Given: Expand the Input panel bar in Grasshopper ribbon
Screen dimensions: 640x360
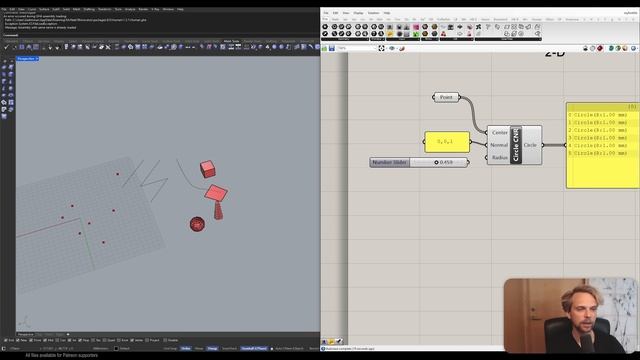Looking at the screenshot, I should pos(403,39).
